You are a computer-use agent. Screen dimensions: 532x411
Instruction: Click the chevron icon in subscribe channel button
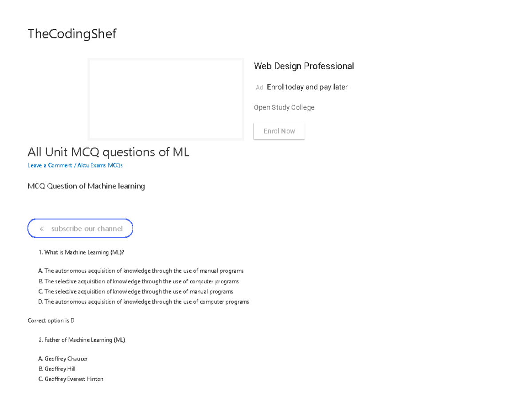click(41, 228)
